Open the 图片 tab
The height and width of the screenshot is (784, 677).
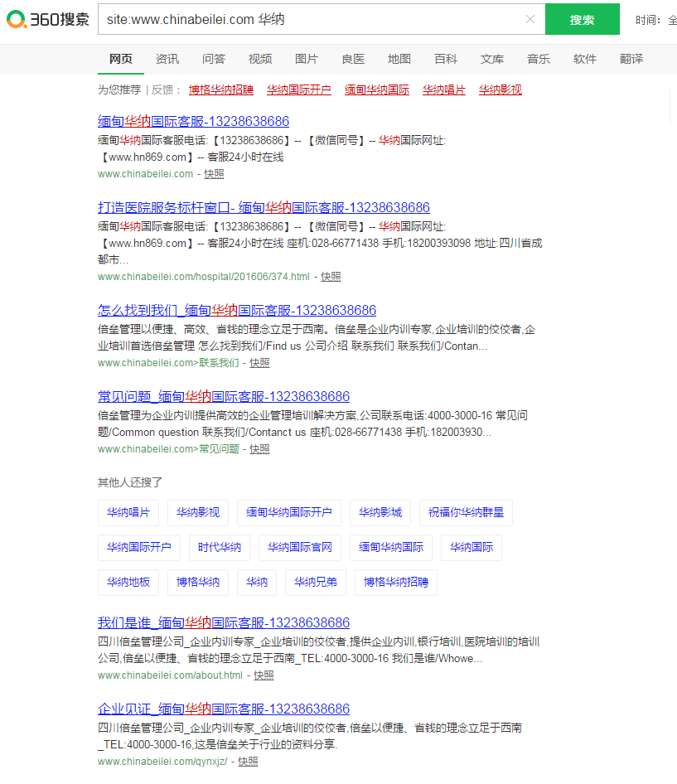[307, 59]
